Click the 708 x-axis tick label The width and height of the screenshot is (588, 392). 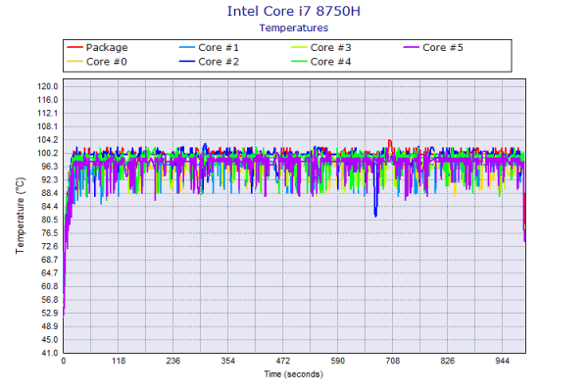pos(393,361)
